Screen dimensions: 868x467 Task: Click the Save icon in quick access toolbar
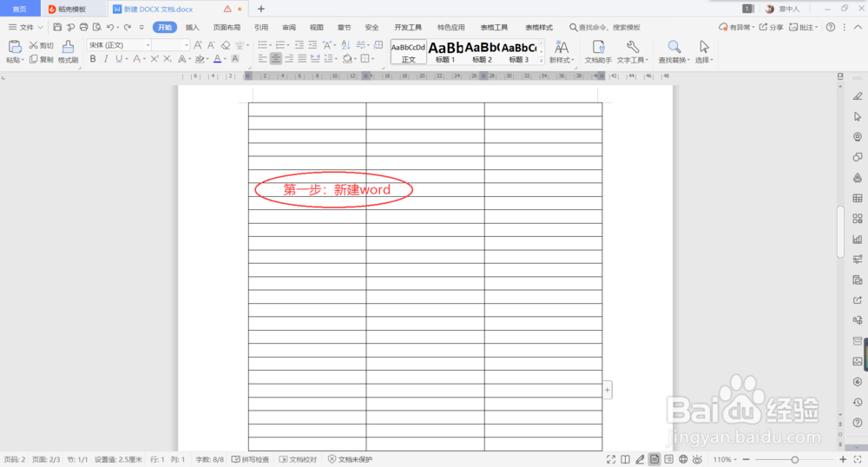tap(57, 27)
